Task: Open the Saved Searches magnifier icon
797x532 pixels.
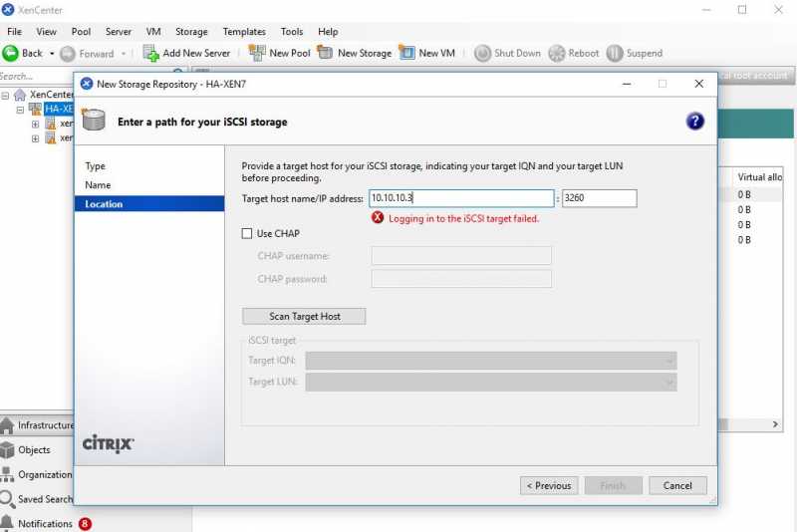Action: point(8,499)
